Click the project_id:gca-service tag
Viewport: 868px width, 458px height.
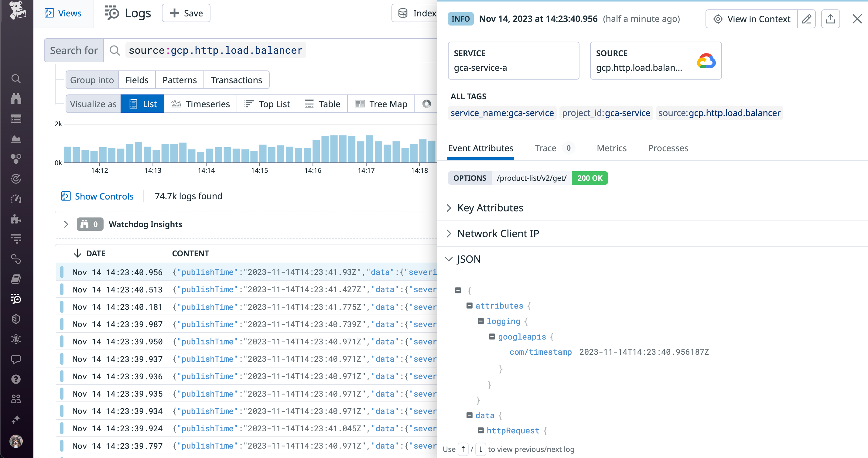point(606,113)
